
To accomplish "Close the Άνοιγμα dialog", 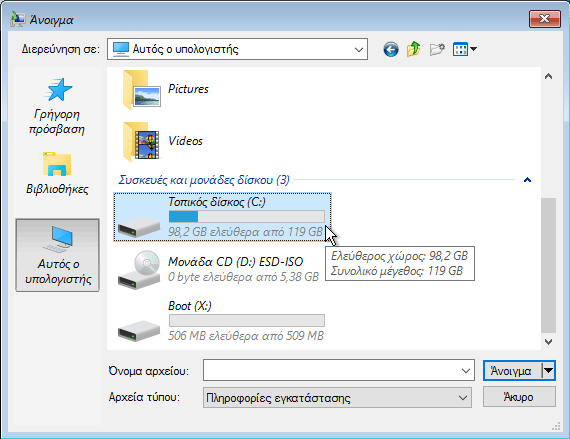I will click(x=545, y=19).
